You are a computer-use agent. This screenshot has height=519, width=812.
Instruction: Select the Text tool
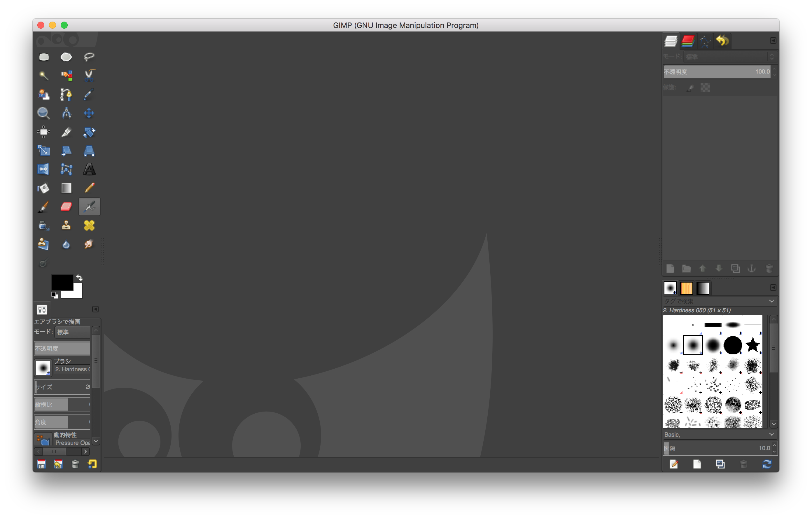point(89,169)
